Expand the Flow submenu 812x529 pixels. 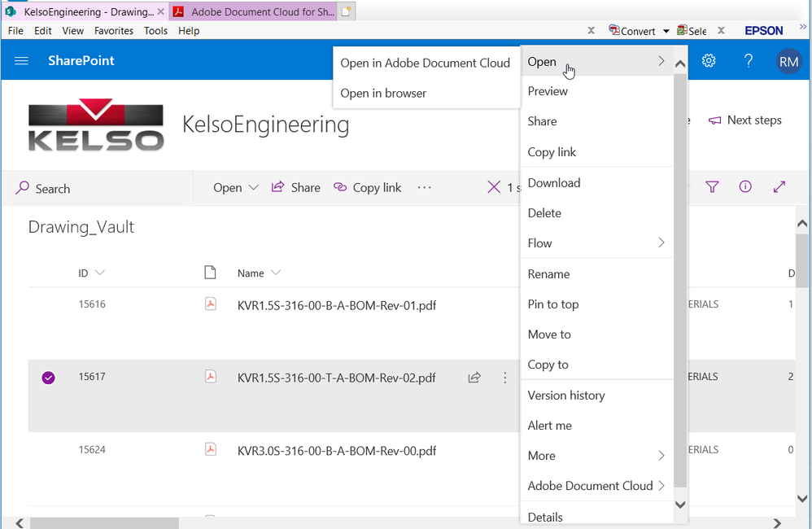click(x=596, y=243)
